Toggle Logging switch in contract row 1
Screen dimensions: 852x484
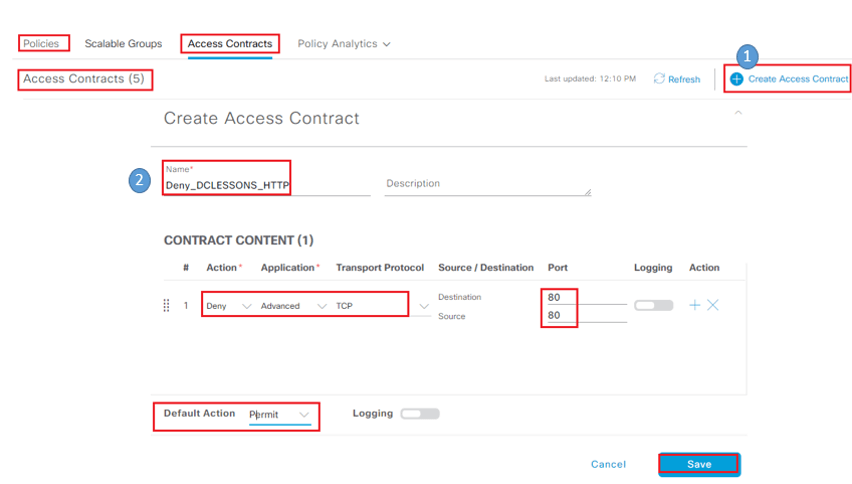tap(654, 305)
